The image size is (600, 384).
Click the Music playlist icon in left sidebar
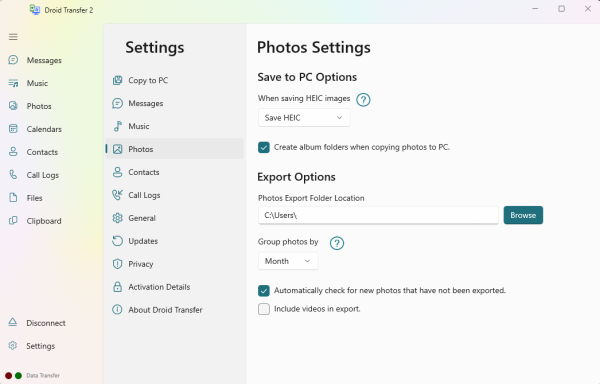coord(13,83)
